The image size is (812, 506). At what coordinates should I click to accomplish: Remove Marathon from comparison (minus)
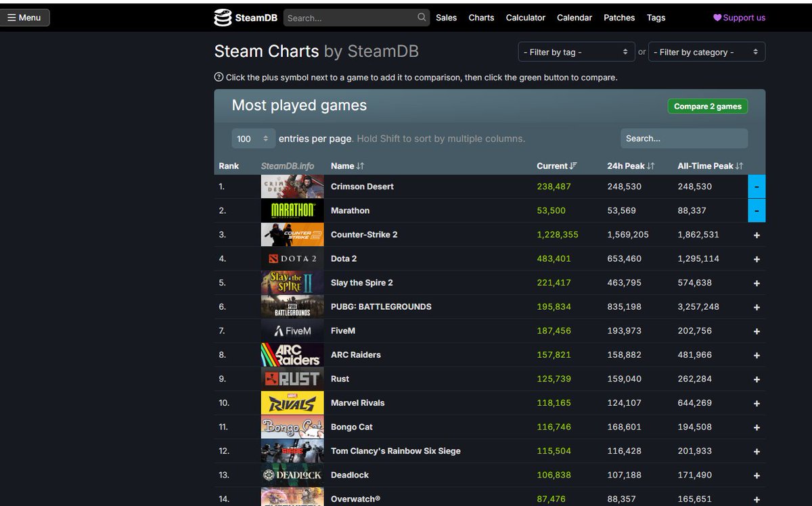click(x=757, y=210)
